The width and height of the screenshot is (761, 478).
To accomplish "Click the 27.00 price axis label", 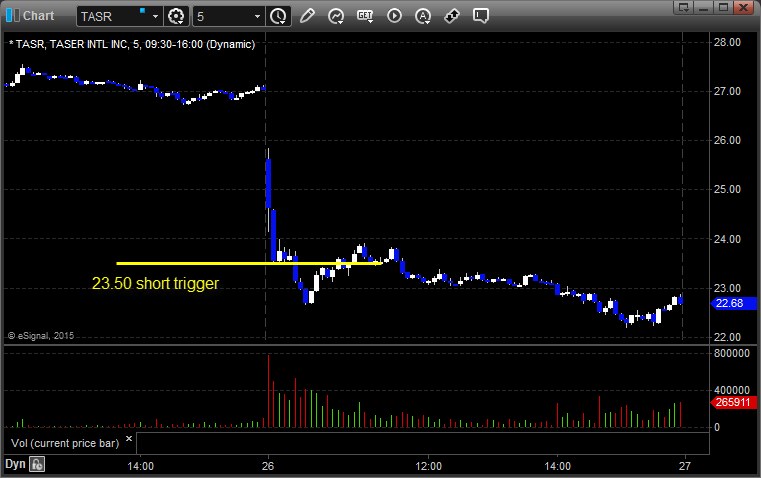I will pyautogui.click(x=727, y=91).
